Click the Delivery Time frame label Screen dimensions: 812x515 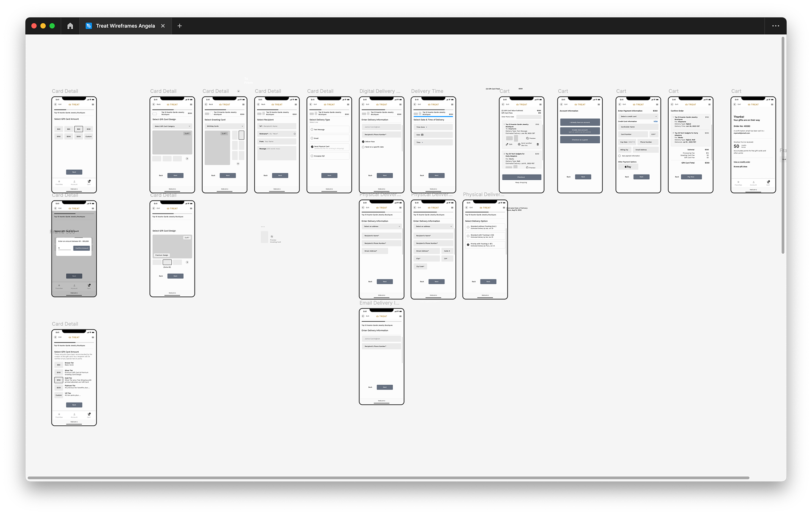point(427,91)
